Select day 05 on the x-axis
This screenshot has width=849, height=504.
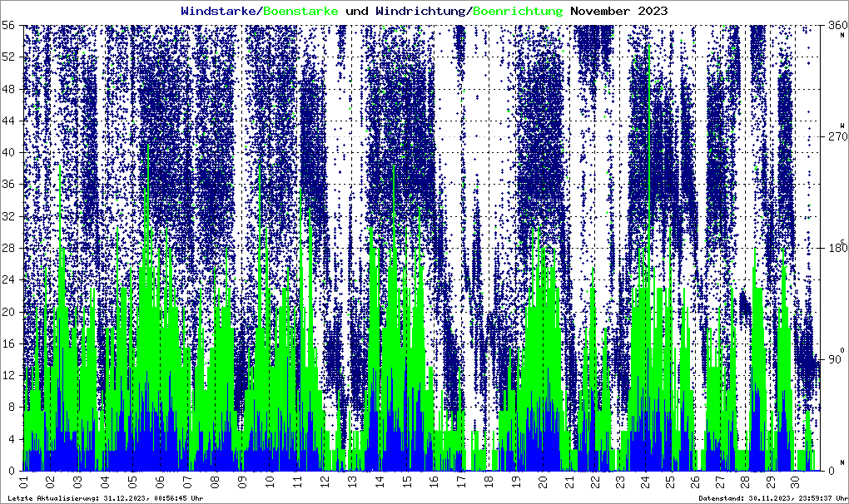[132, 482]
